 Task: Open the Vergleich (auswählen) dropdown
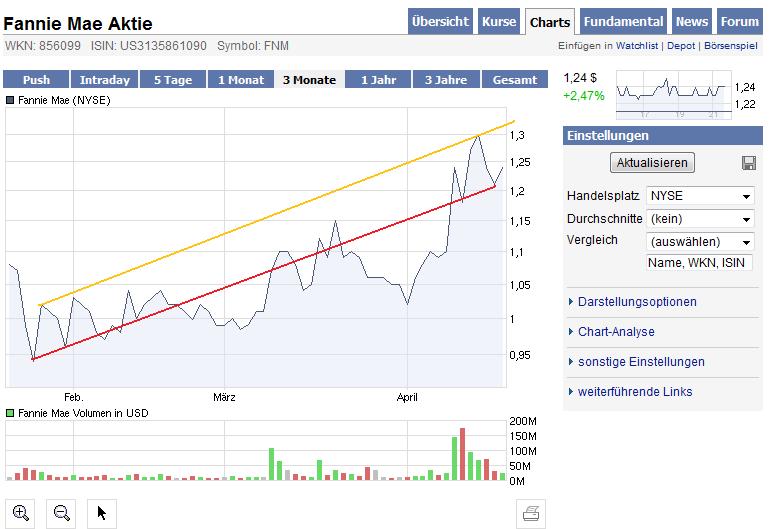tap(700, 242)
